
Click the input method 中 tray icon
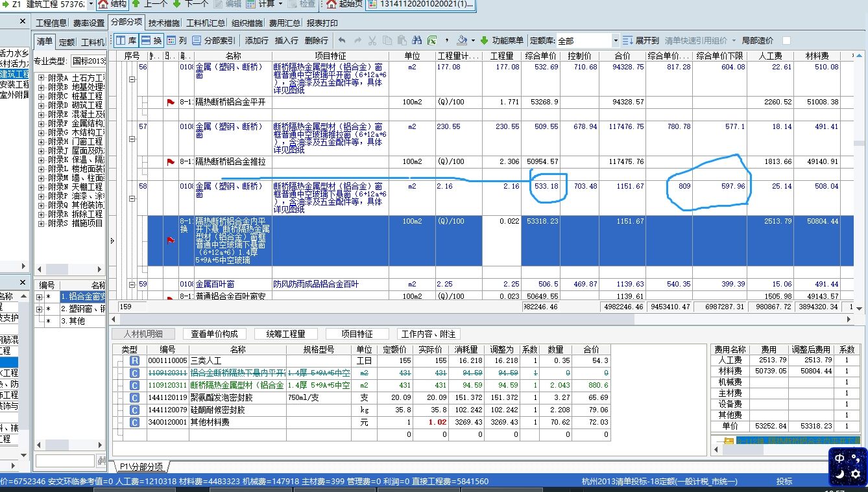(839, 458)
